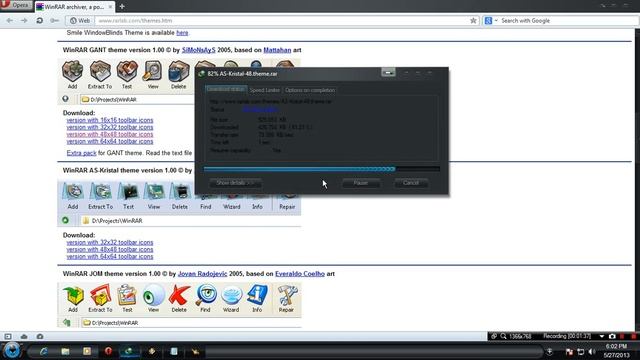The width and height of the screenshot is (640, 360).
Task: Click the Opera panel toggle icon in status bar
Action: pyautogui.click(x=8, y=336)
